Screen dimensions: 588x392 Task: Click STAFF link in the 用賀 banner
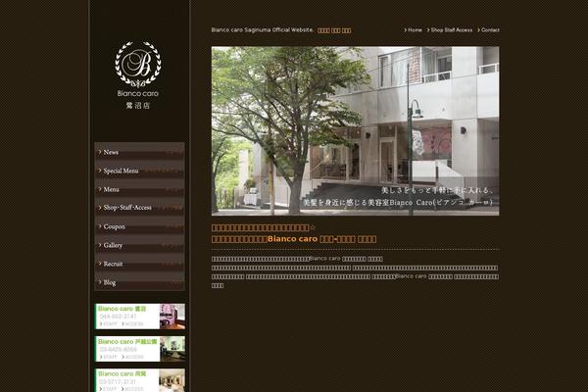[109, 389]
